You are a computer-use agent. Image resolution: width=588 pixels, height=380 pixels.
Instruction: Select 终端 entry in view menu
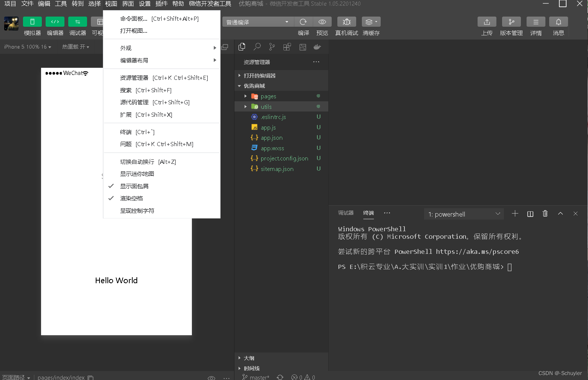point(162,132)
